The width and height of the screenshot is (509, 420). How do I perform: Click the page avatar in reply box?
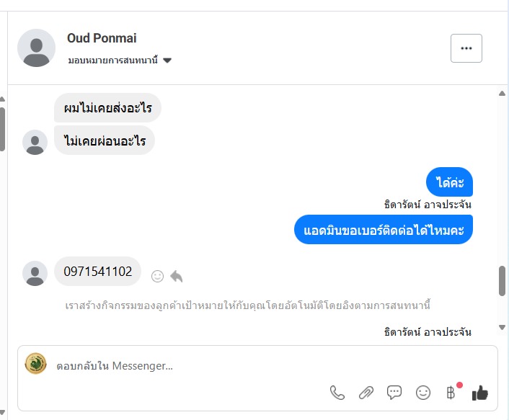35,364
